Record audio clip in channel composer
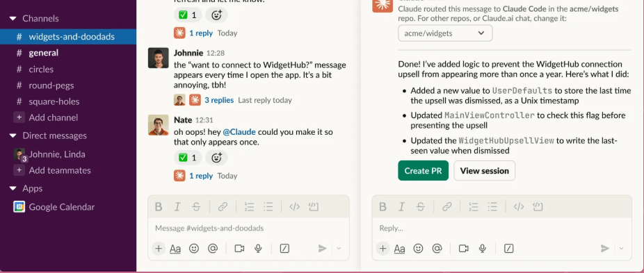 point(258,249)
